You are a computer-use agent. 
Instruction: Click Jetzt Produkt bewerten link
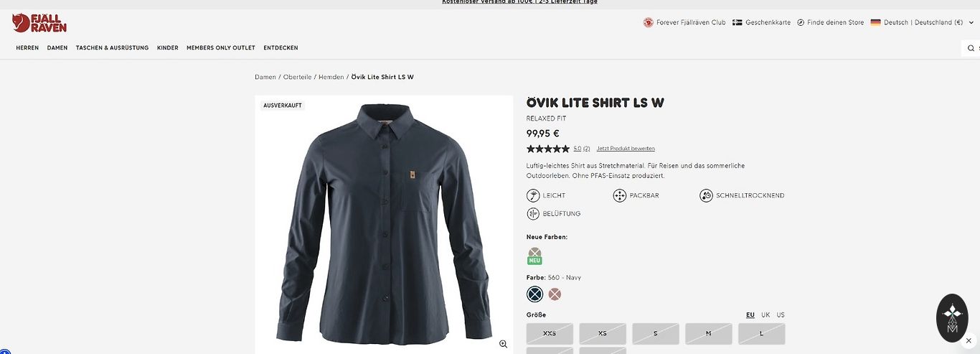tap(626, 149)
